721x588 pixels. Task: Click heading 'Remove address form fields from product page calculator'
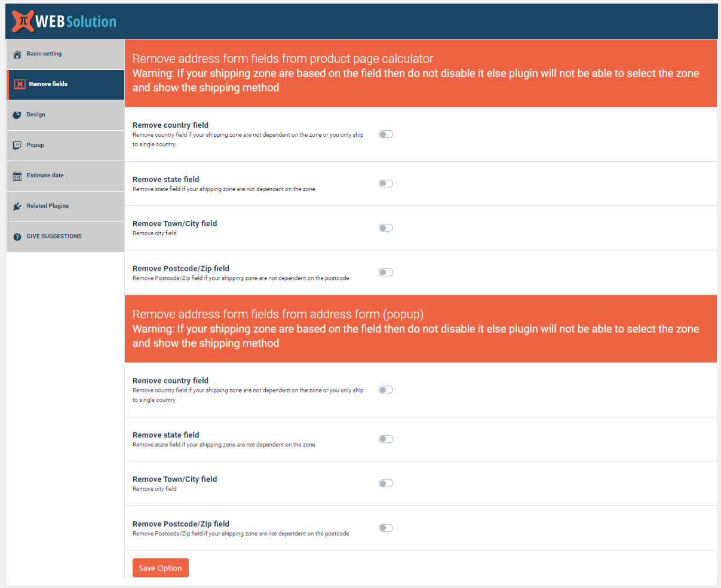(x=283, y=59)
